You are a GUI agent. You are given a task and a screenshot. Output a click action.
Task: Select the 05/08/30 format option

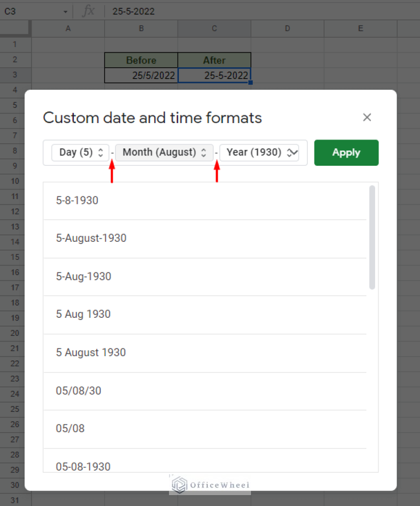tap(77, 391)
